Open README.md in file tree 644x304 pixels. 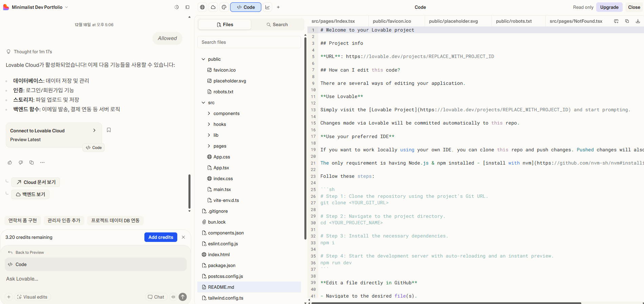[x=249, y=287]
